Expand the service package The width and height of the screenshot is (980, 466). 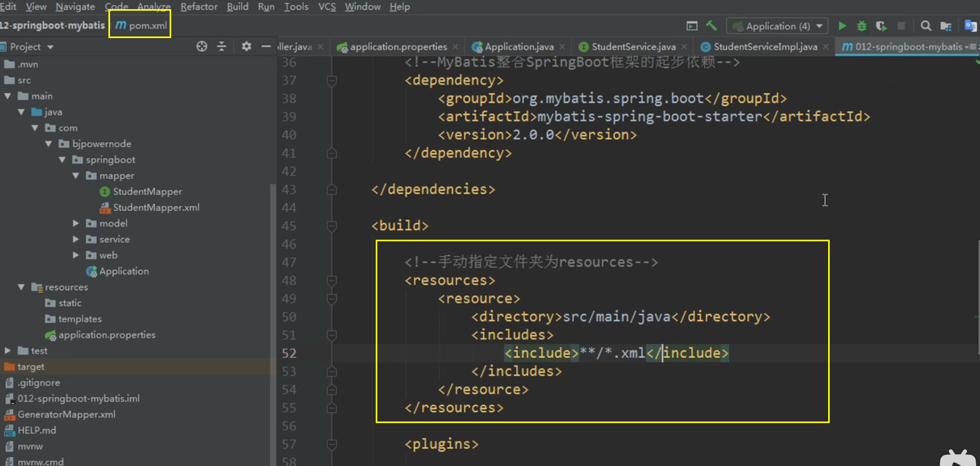(76, 240)
